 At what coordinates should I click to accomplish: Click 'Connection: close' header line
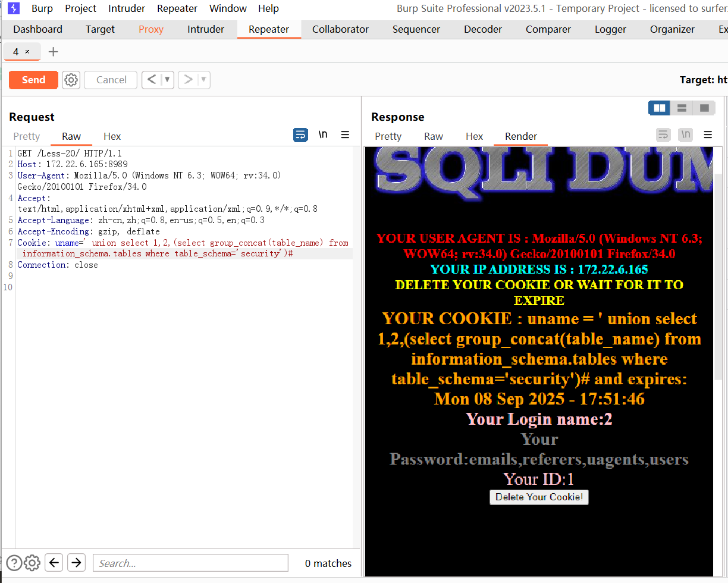coord(58,265)
